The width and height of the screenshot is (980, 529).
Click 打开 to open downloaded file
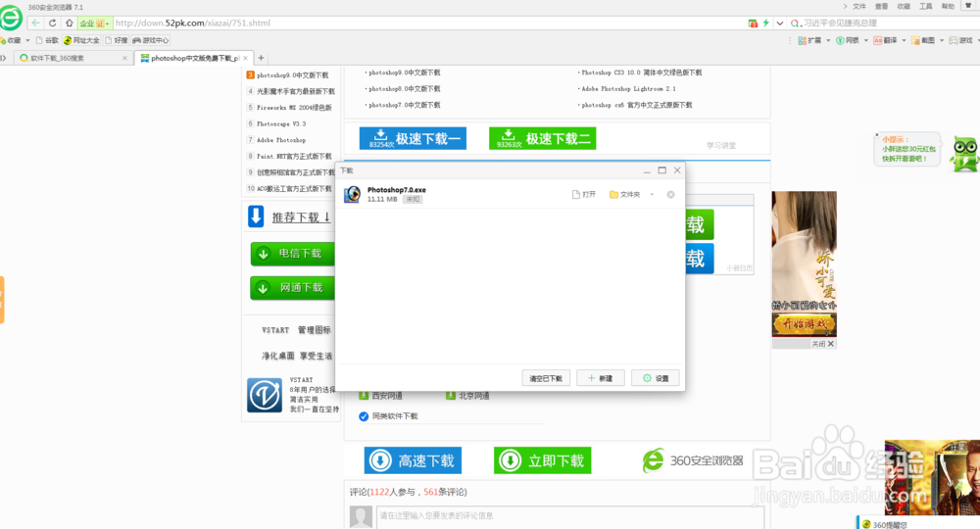click(x=584, y=194)
